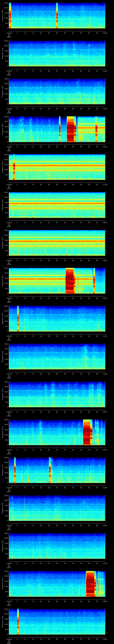Select the spectrogram panel starting at 0:23:00
114x644 pixels.
57,54
